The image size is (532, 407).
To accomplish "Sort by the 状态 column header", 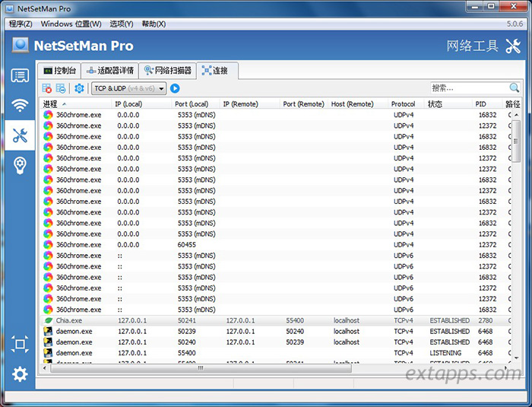I will pyautogui.click(x=448, y=104).
